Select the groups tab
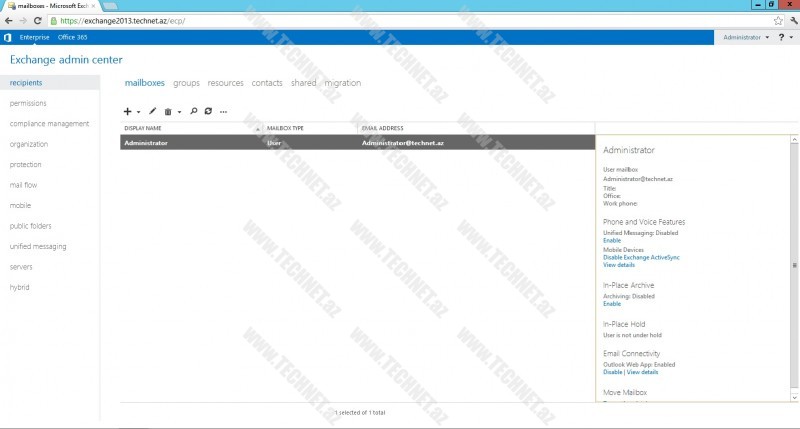Screen dimensions: 800x429 186,83
